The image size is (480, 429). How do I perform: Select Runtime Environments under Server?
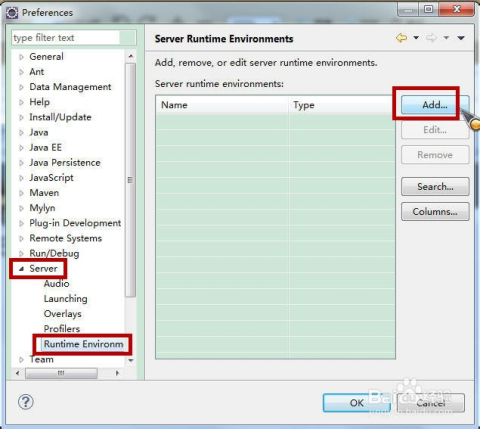pyautogui.click(x=83, y=344)
